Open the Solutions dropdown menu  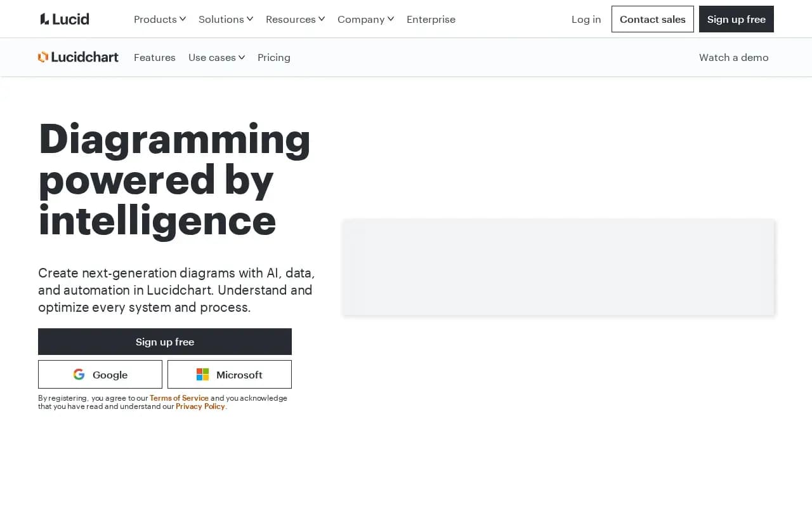(226, 19)
